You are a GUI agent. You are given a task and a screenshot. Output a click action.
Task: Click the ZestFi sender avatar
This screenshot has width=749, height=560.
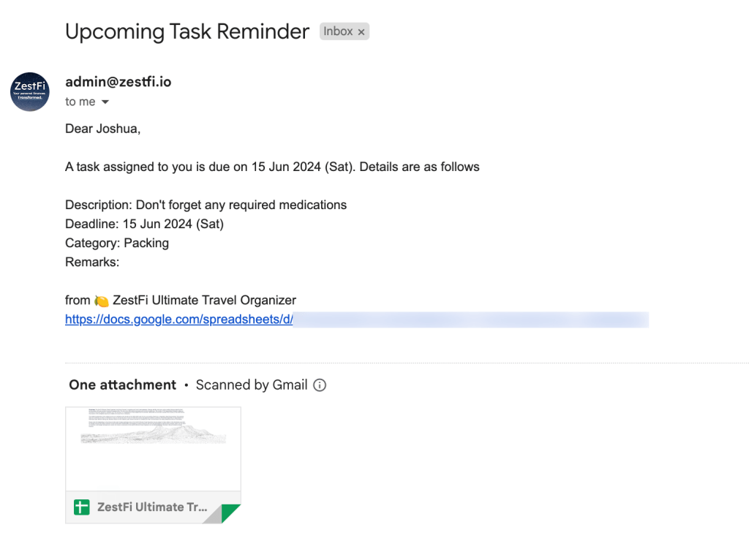point(30,91)
